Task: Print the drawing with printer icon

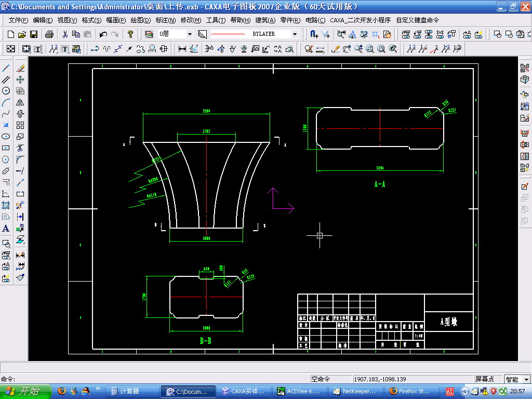Action: [49, 34]
